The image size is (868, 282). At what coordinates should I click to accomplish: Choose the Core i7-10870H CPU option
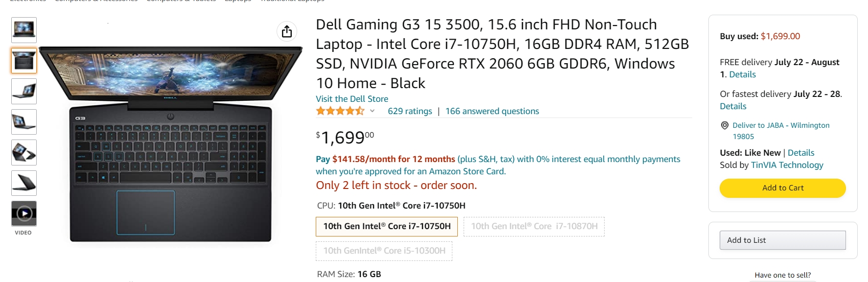pos(534,226)
